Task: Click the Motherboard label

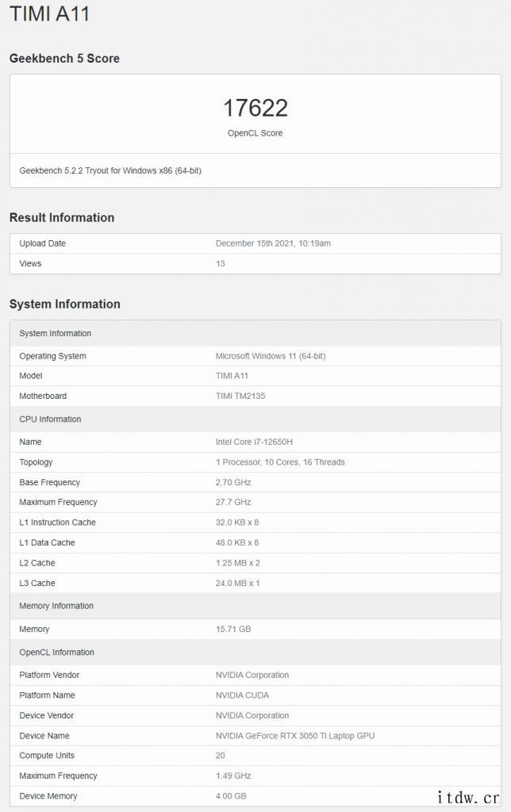Action: click(43, 396)
